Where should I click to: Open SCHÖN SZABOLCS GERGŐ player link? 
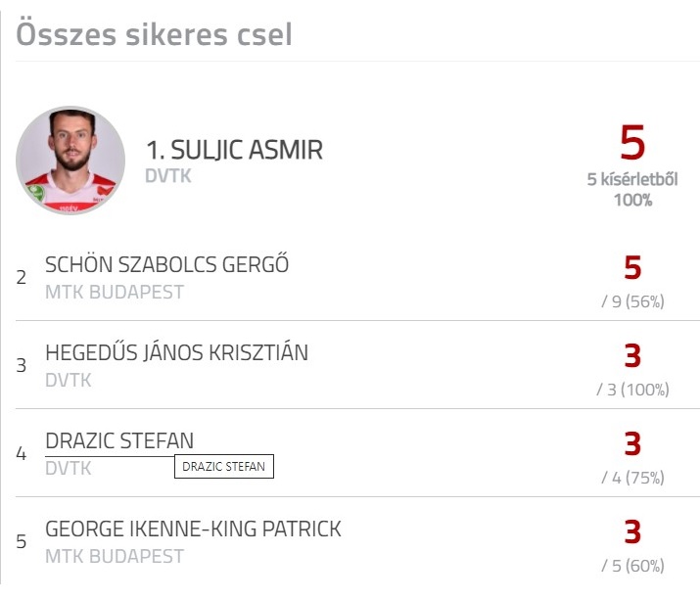click(167, 264)
